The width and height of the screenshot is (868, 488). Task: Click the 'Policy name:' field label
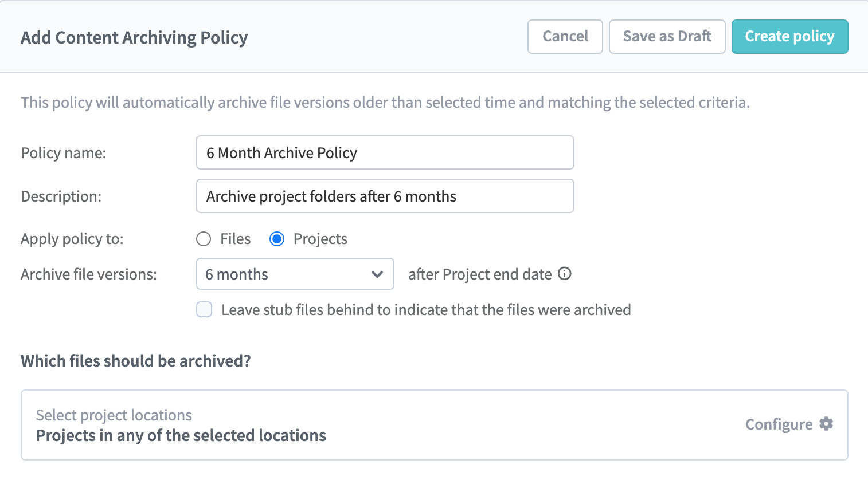[64, 153]
